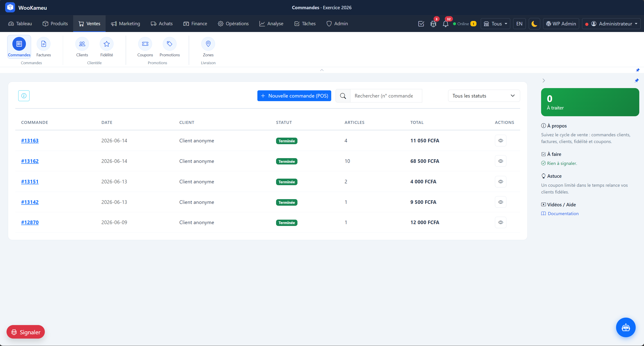Click the WooKameu logo cube

(10, 7)
